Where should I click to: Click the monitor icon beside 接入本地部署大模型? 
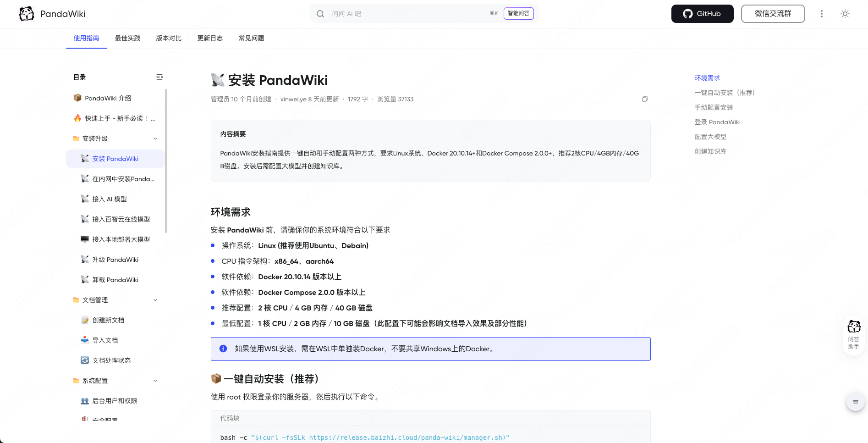(85, 239)
